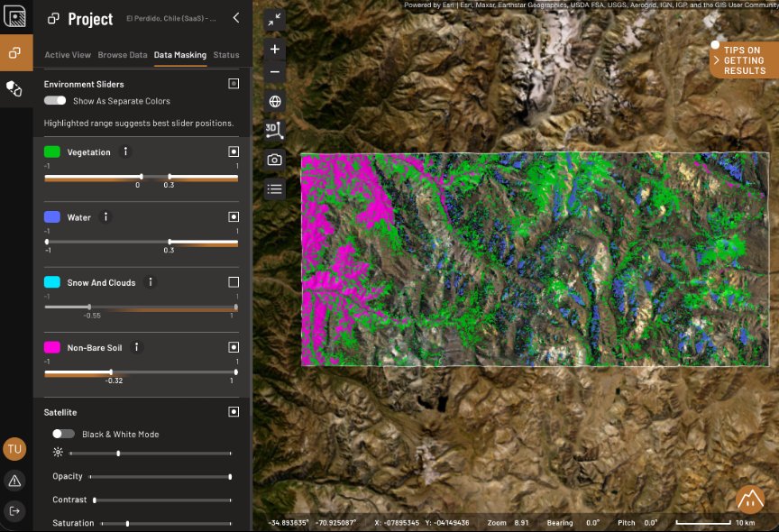Click the Satellite section heading
This screenshot has height=532, width=779.
point(60,412)
